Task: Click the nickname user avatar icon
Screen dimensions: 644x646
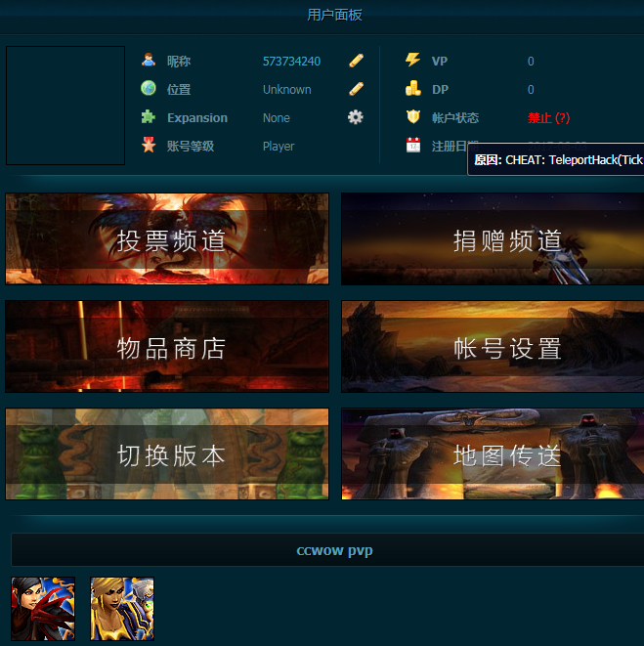Action: coord(149,61)
